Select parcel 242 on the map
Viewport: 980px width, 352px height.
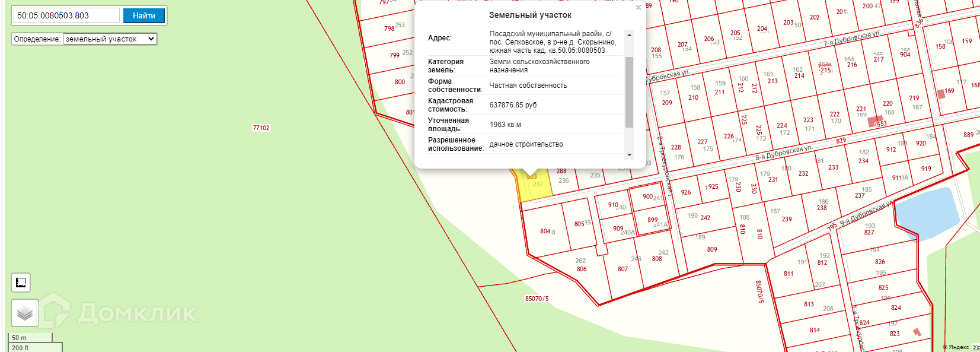706,217
